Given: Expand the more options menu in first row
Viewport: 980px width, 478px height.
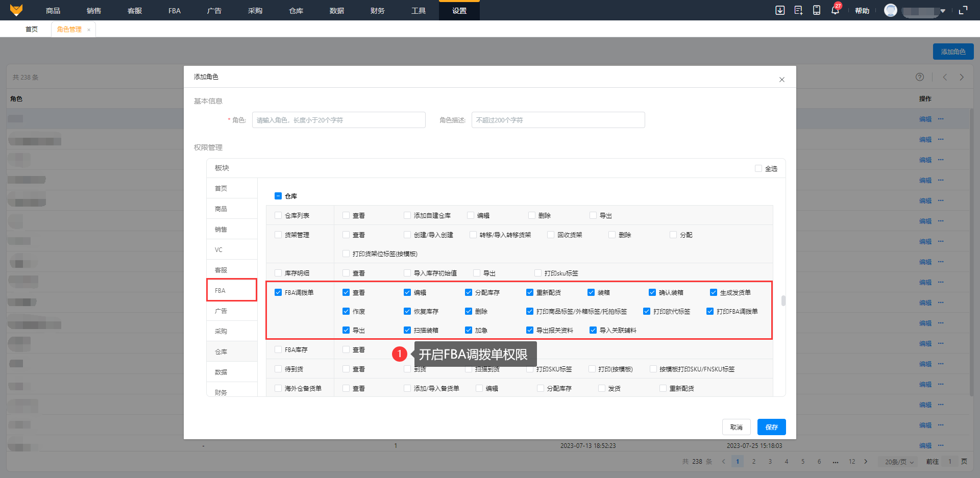Looking at the screenshot, I should coord(941,119).
